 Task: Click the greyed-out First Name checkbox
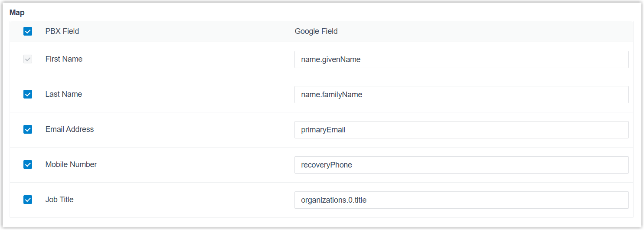[x=28, y=59]
